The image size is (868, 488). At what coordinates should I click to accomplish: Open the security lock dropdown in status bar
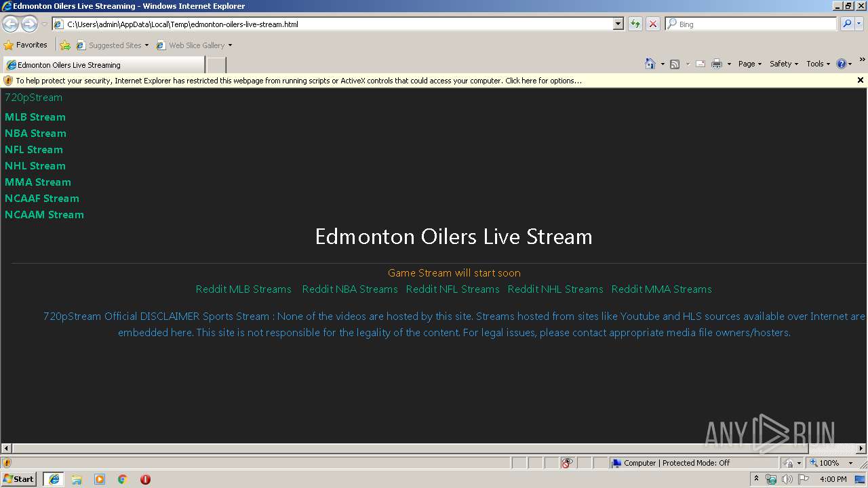[792, 463]
